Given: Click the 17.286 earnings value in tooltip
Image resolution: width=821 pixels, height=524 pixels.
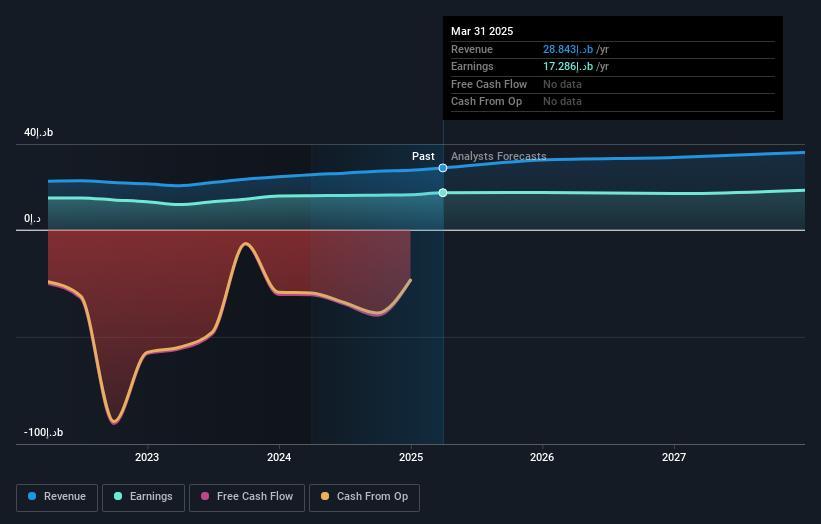Looking at the screenshot, I should pos(568,66).
